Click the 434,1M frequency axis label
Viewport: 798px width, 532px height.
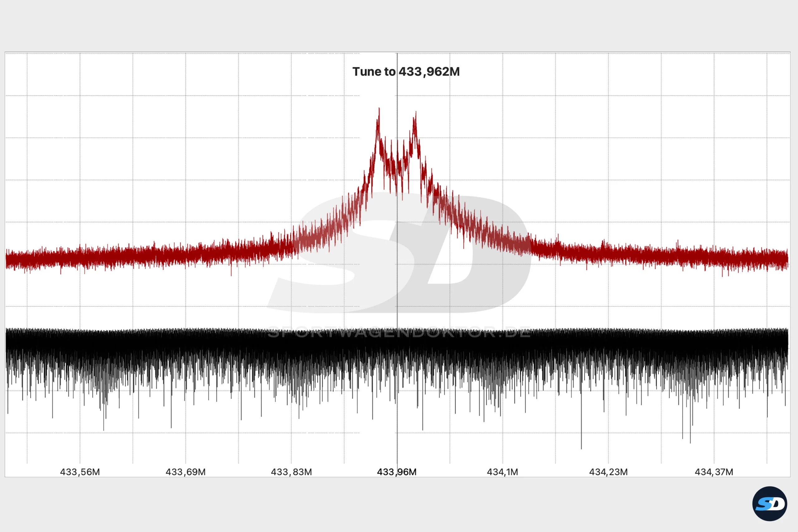502,472
